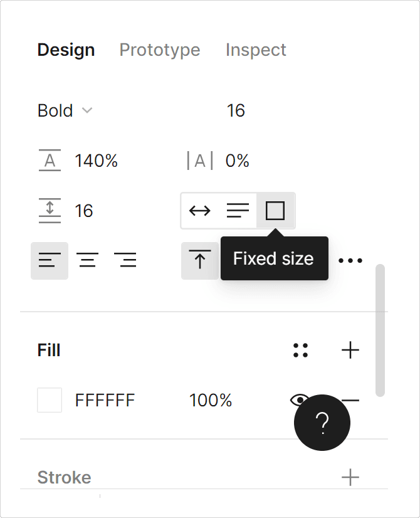Toggle left text alignment
This screenshot has width=420, height=518.
(50, 261)
